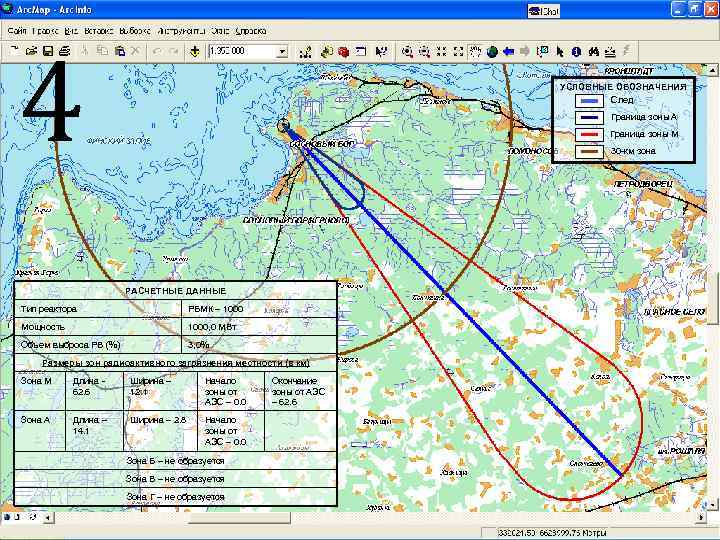This screenshot has height=540, width=720.
Task: Open a map file with folder icon
Action: (31, 51)
